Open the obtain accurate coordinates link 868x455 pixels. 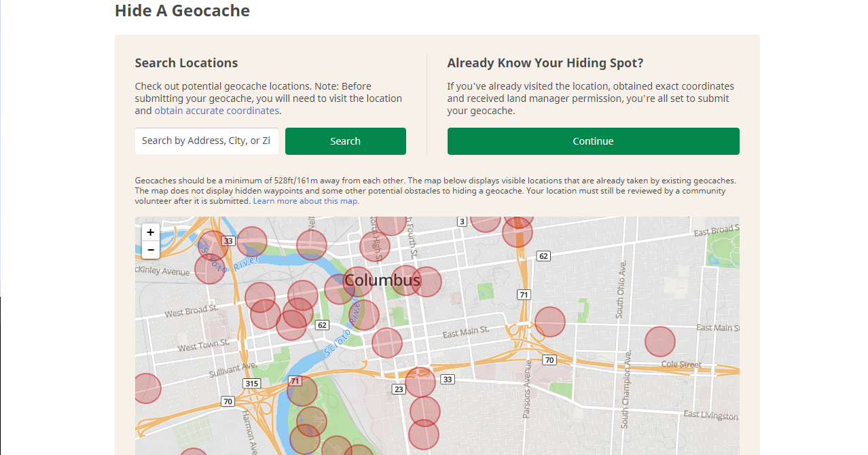217,111
